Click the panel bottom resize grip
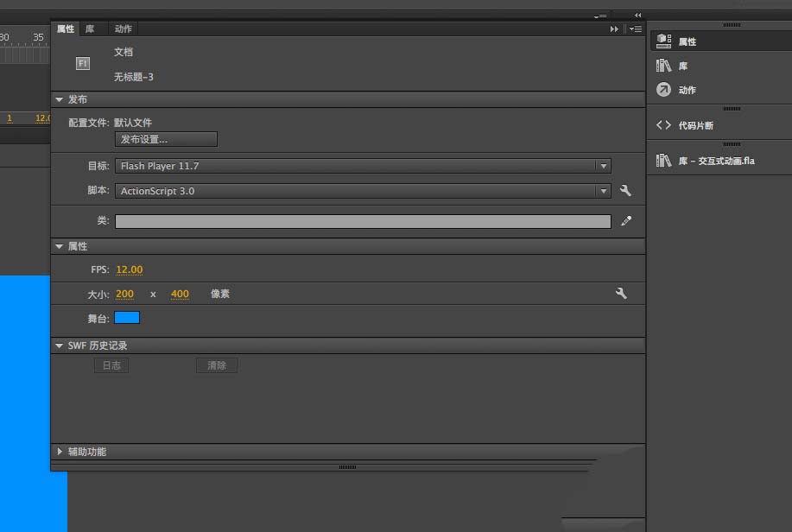The width and height of the screenshot is (792, 532). (347, 467)
